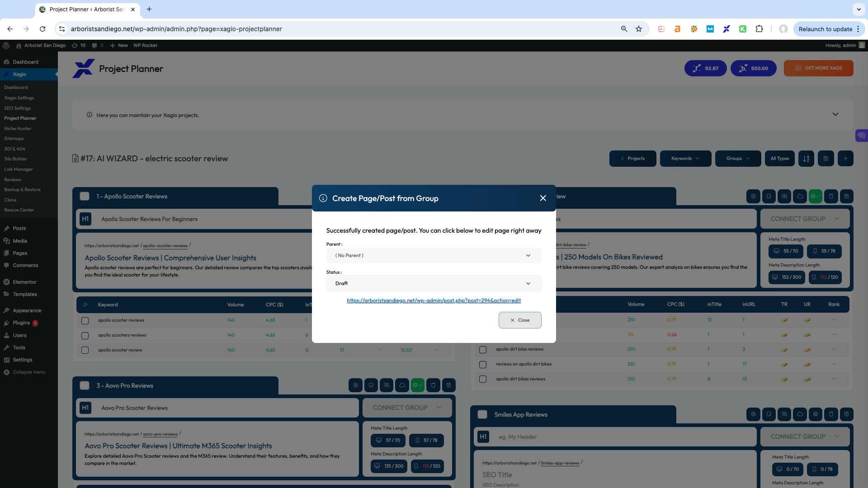Open the Status dropdown showing Draft
This screenshot has width=868, height=488.
pos(434,283)
